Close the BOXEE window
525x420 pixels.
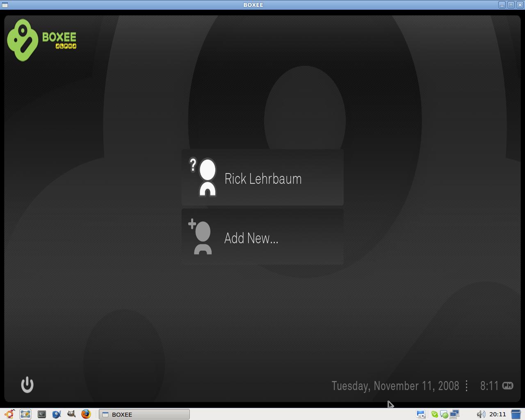(520, 5)
